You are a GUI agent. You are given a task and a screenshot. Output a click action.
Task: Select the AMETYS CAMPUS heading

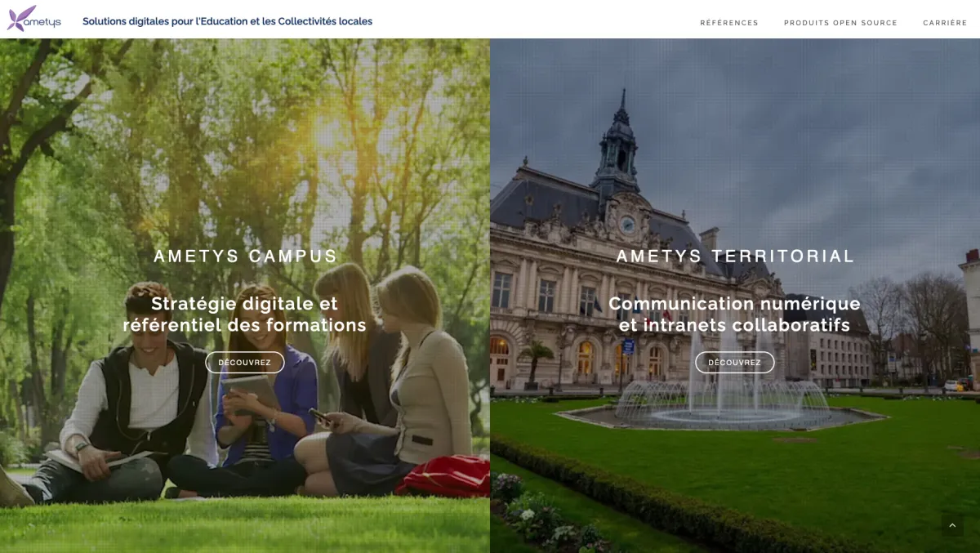click(245, 256)
